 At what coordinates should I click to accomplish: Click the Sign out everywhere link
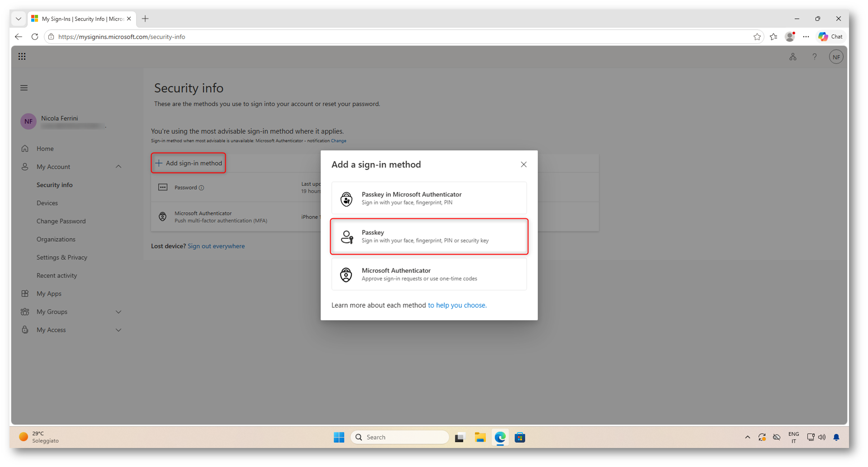216,246
